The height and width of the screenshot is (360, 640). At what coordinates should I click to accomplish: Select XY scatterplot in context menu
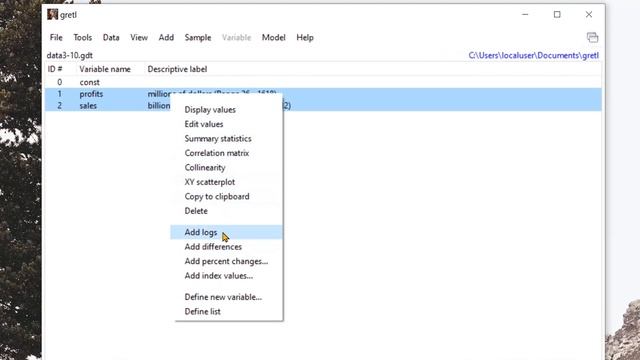pyautogui.click(x=227, y=182)
